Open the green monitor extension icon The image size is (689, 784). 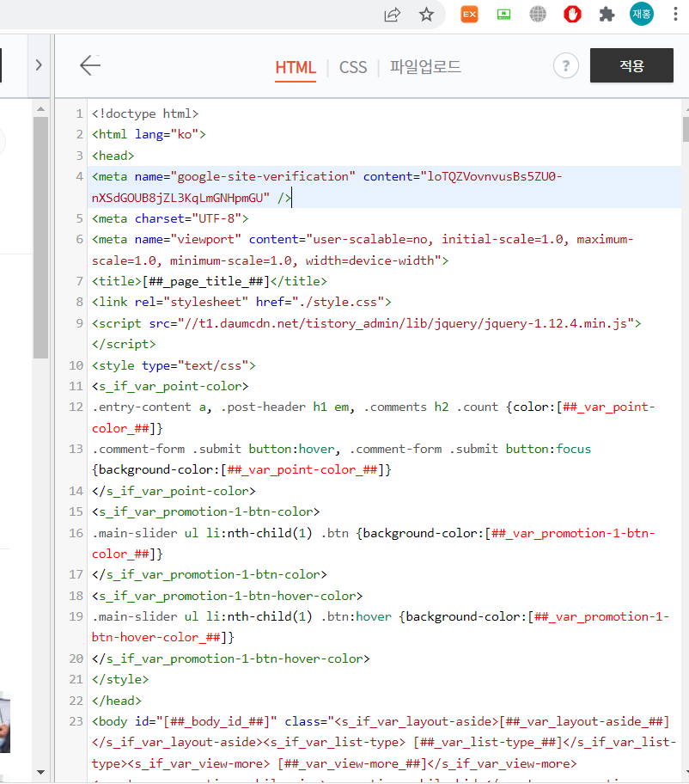point(503,15)
